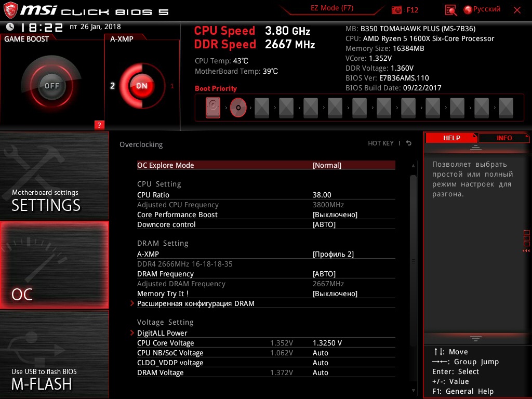This screenshot has width=532, height=399.
Task: Toggle the A-XMP ON knob
Action: (142, 86)
